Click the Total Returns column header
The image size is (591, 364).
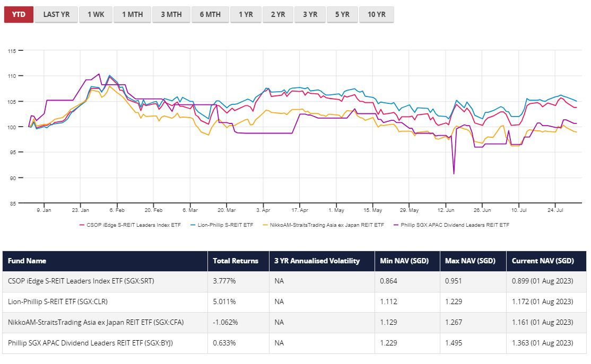[x=238, y=261]
